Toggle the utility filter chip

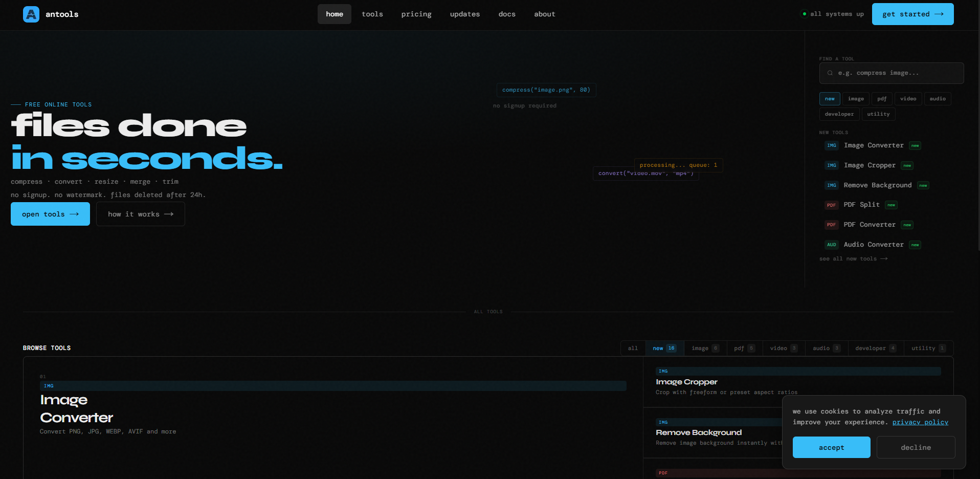pyautogui.click(x=878, y=114)
